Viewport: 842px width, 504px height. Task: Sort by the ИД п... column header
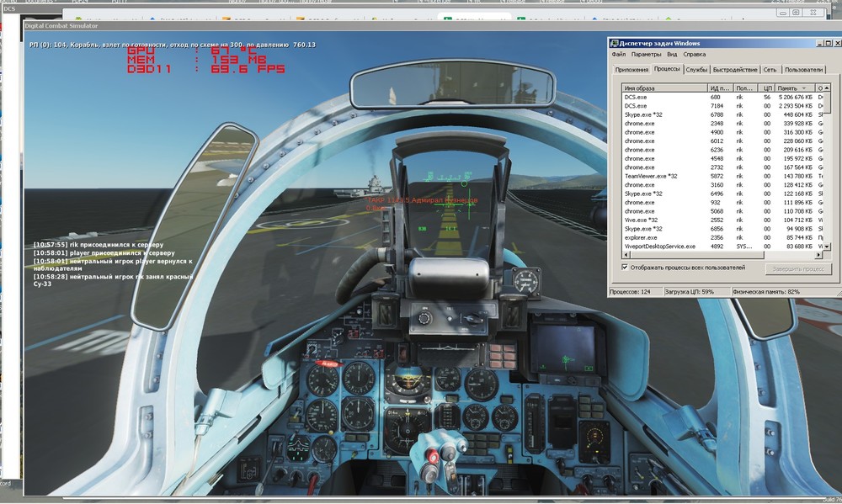click(720, 88)
